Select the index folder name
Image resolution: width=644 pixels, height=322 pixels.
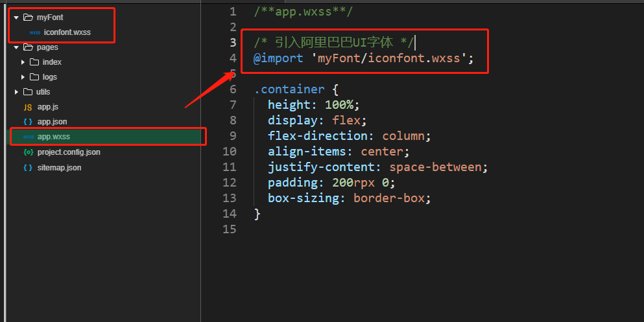click(x=52, y=62)
